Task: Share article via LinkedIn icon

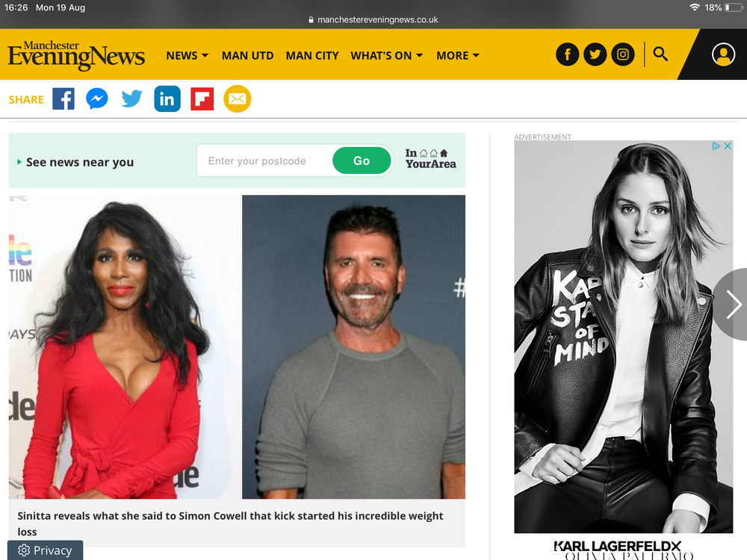Action: coord(167,99)
